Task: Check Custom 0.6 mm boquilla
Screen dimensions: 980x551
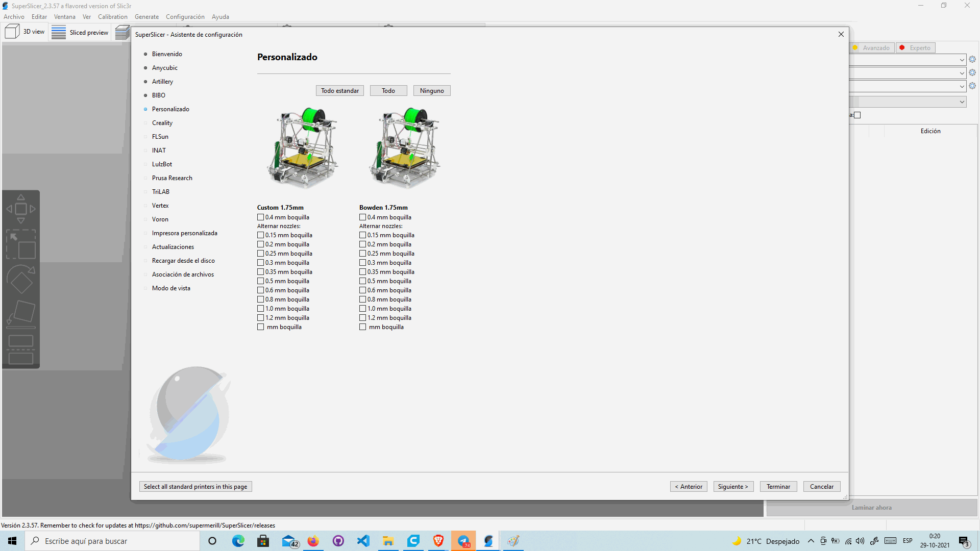Action: pyautogui.click(x=260, y=290)
